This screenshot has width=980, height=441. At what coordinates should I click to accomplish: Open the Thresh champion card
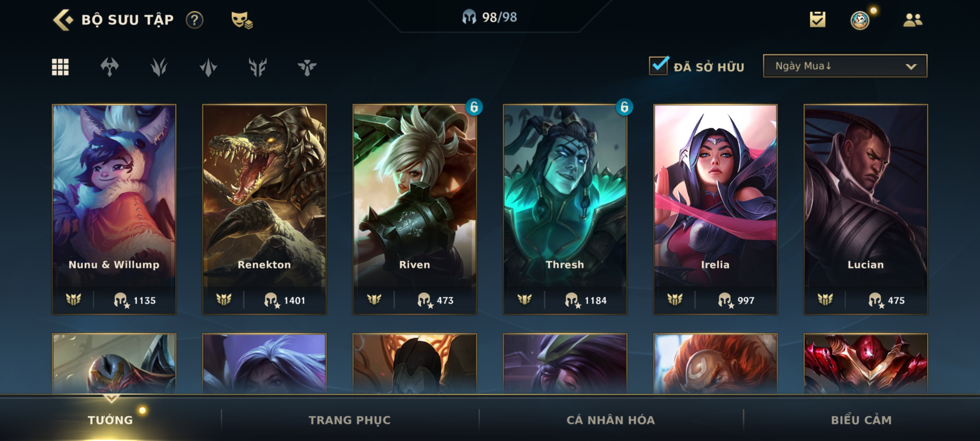[565, 209]
